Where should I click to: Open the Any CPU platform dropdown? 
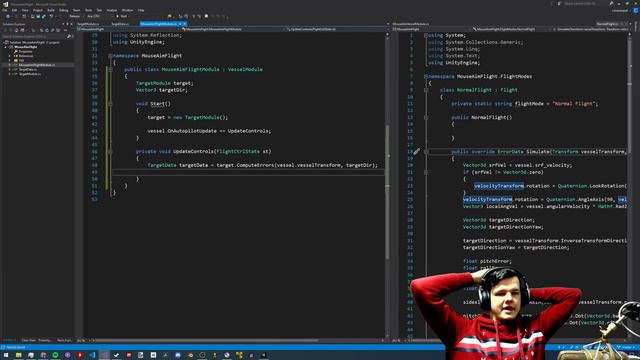[99, 16]
